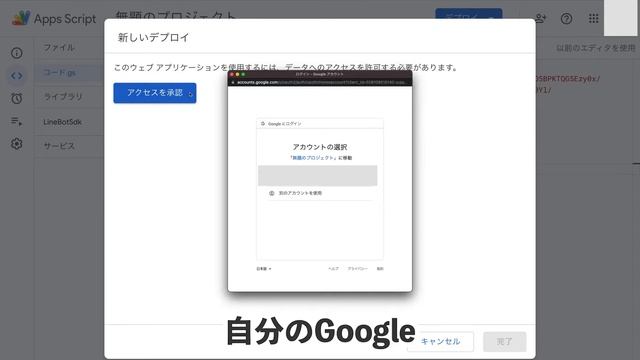Close the Google login popup window
The height and width of the screenshot is (360, 640).
click(232, 75)
